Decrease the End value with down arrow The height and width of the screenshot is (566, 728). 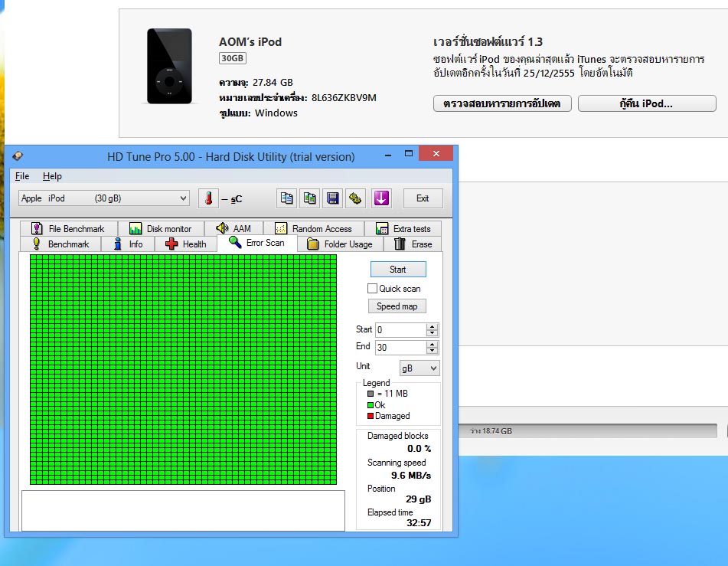(433, 351)
